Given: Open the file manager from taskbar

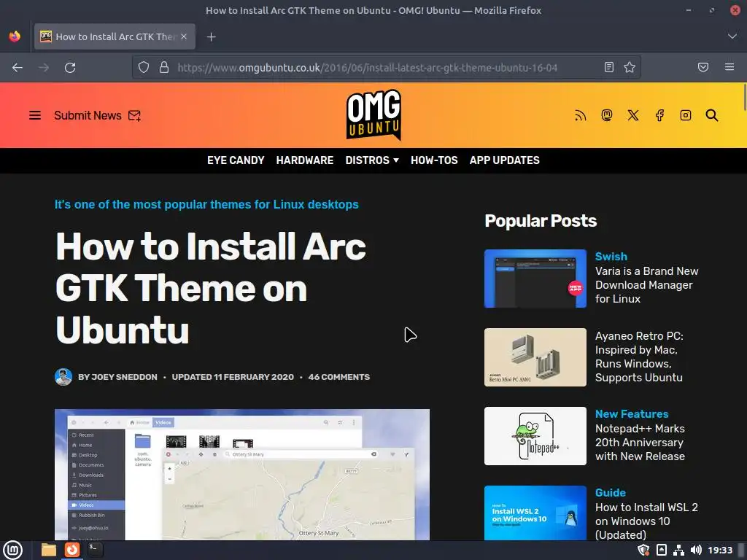Looking at the screenshot, I should pyautogui.click(x=49, y=550).
